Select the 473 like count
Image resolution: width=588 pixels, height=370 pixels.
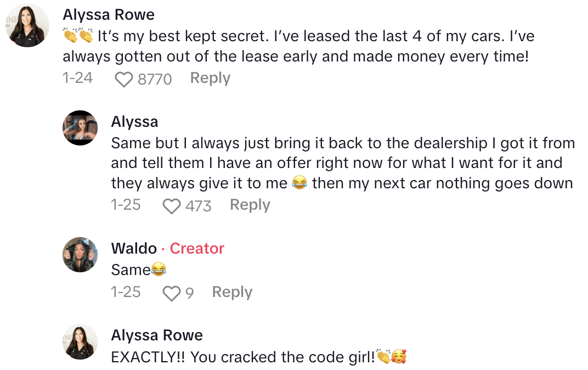198,206
